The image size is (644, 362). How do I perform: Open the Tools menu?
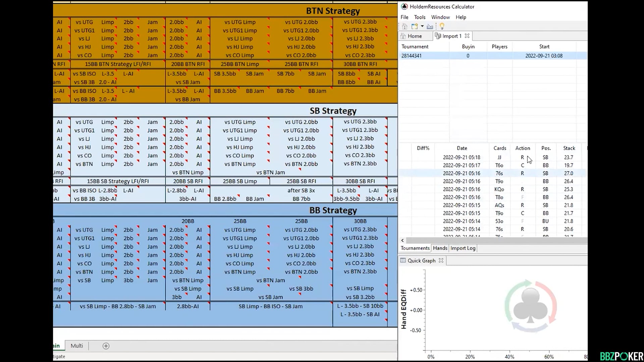[420, 17]
